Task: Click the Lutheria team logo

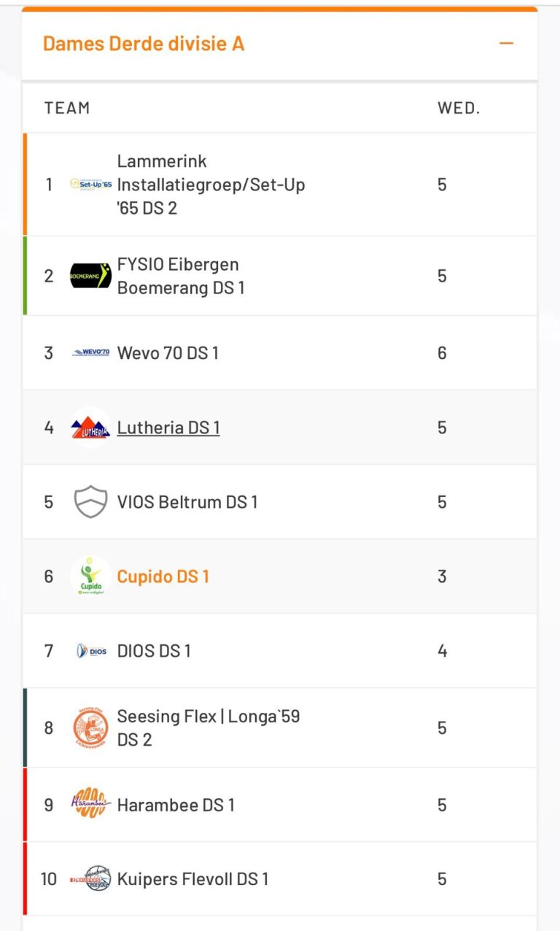Action: (91, 428)
